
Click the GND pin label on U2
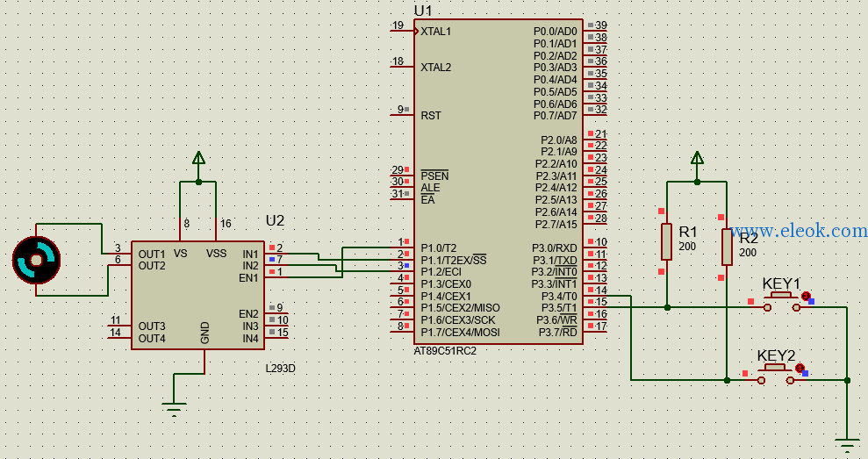pyautogui.click(x=205, y=333)
